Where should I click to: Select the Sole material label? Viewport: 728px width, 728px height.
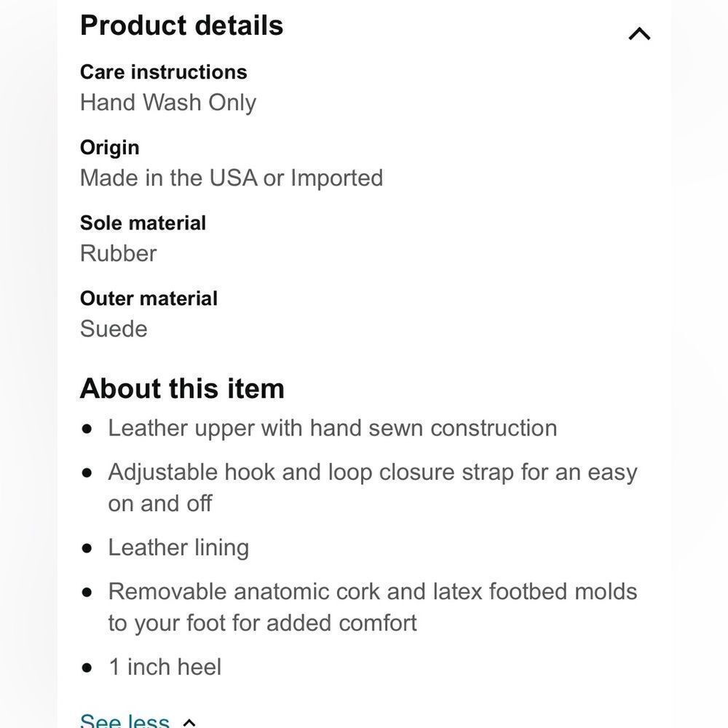point(143,223)
